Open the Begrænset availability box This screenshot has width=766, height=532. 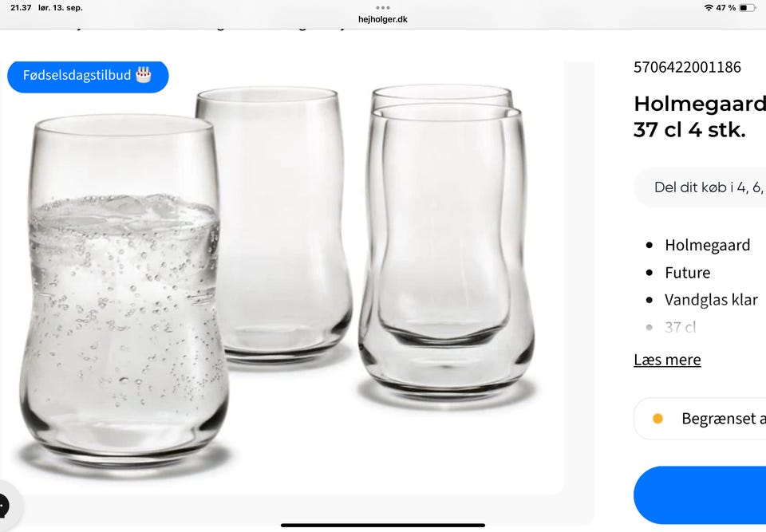700,419
